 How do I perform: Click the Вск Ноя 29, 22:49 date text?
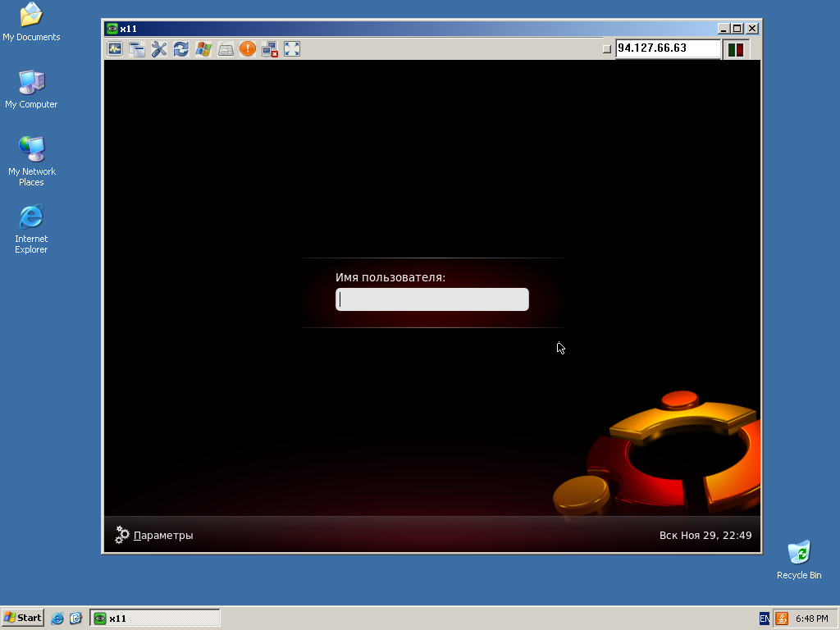(705, 535)
